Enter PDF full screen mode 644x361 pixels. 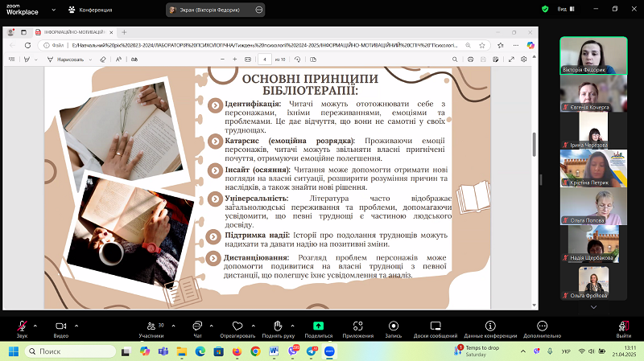(x=511, y=59)
